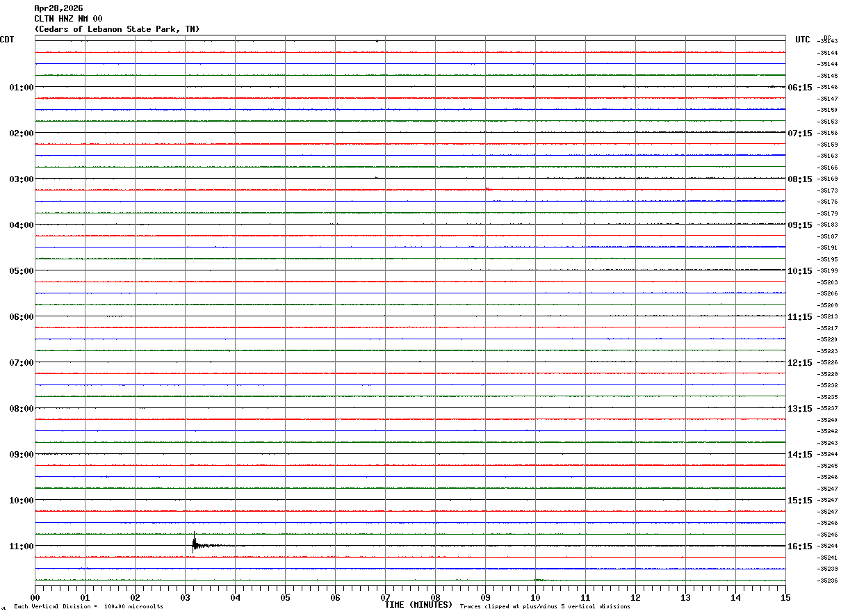
Task: Click the DC offset value -35213
Action: pyautogui.click(x=827, y=317)
